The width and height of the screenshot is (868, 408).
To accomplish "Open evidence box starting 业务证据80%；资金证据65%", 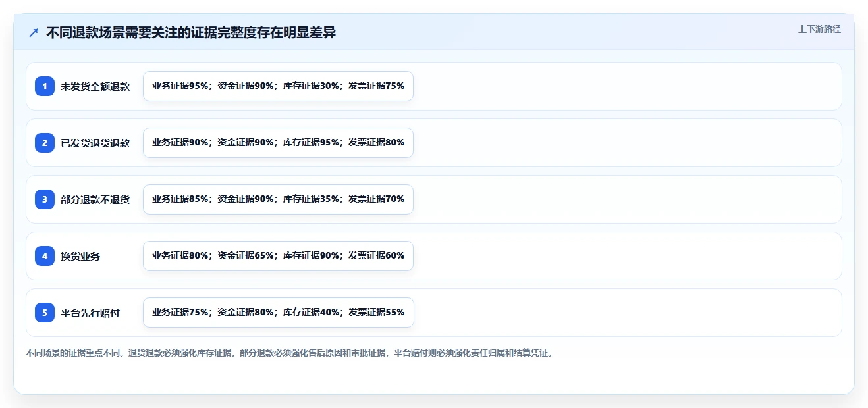I will [x=278, y=256].
